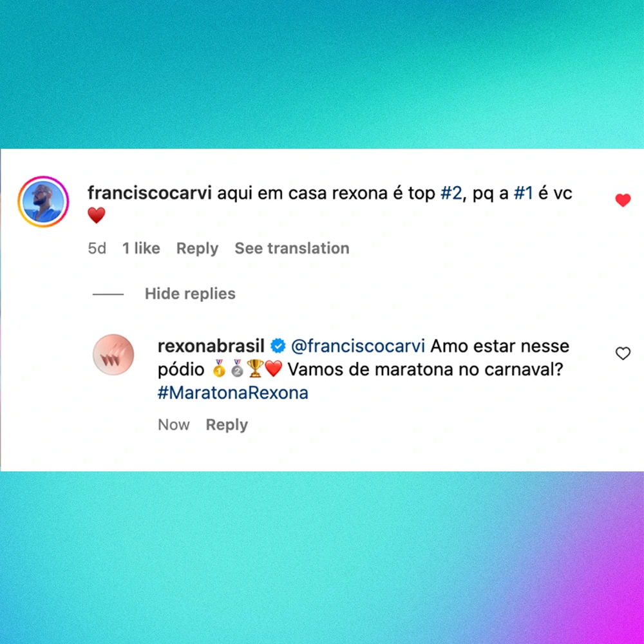
Task: Open the #MaratonaRexona hashtag
Action: click(x=233, y=393)
